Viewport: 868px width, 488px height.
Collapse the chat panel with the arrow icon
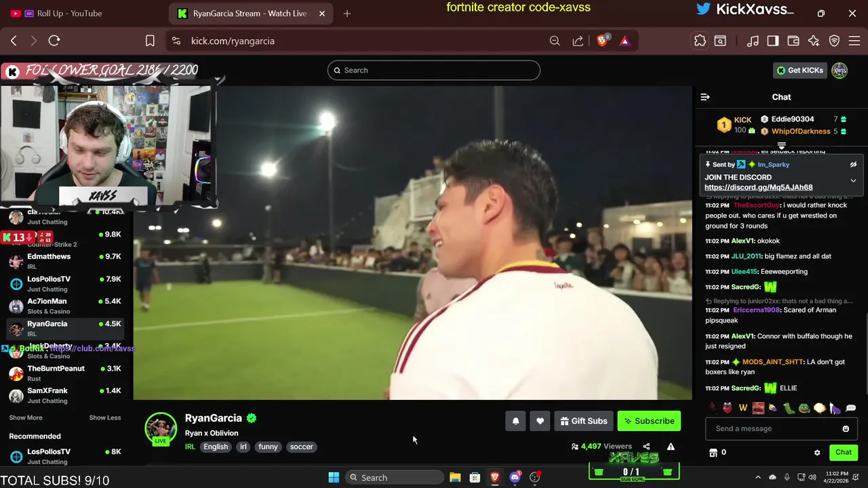click(705, 97)
